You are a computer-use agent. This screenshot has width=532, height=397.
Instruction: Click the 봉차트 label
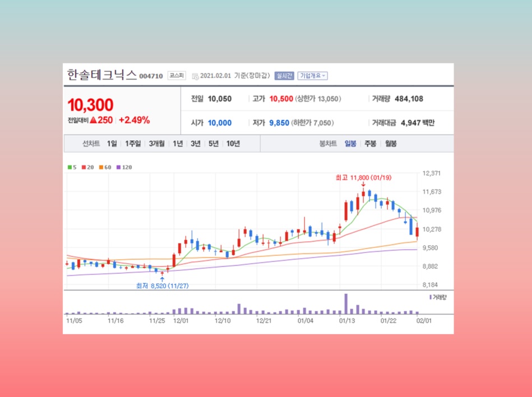click(328, 144)
